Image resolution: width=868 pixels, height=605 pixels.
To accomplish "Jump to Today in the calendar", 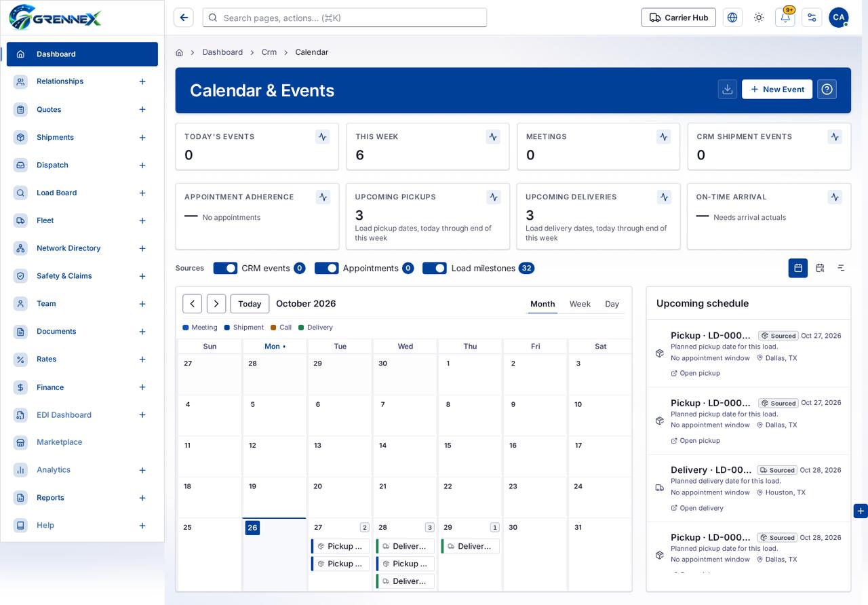I will 250,304.
